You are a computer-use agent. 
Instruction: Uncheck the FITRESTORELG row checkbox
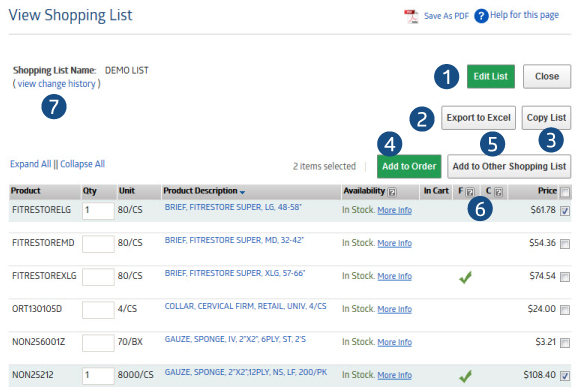(x=564, y=211)
